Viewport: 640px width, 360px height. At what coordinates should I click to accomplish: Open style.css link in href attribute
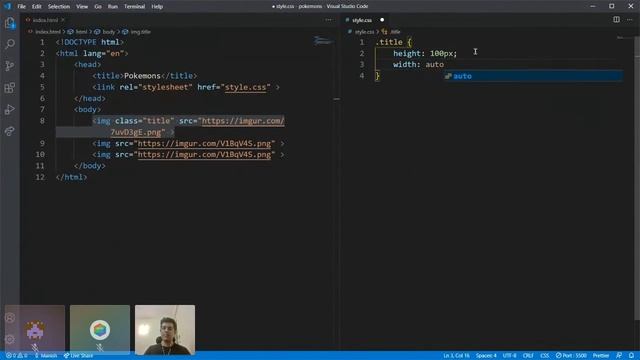click(x=245, y=87)
